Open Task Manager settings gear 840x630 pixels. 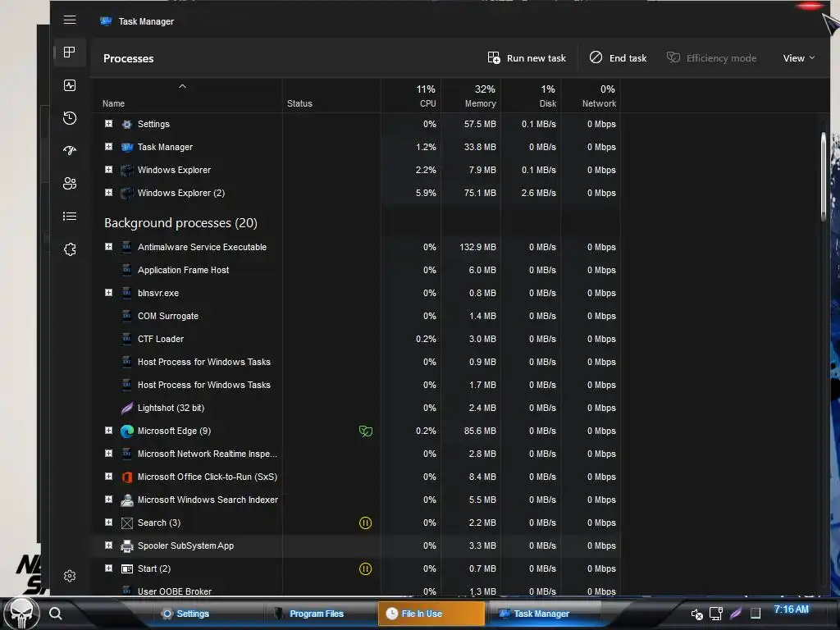click(70, 576)
